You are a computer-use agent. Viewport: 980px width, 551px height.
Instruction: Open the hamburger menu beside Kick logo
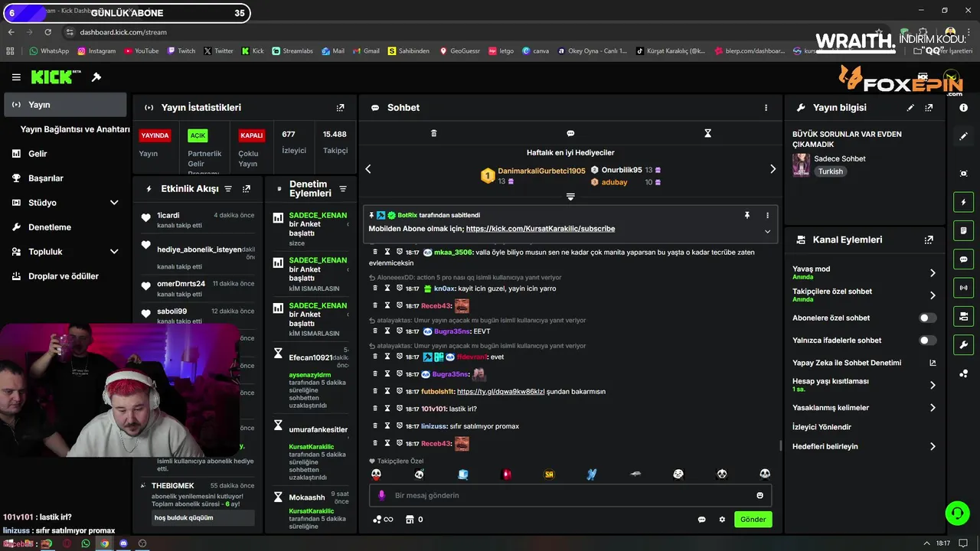pyautogui.click(x=16, y=77)
